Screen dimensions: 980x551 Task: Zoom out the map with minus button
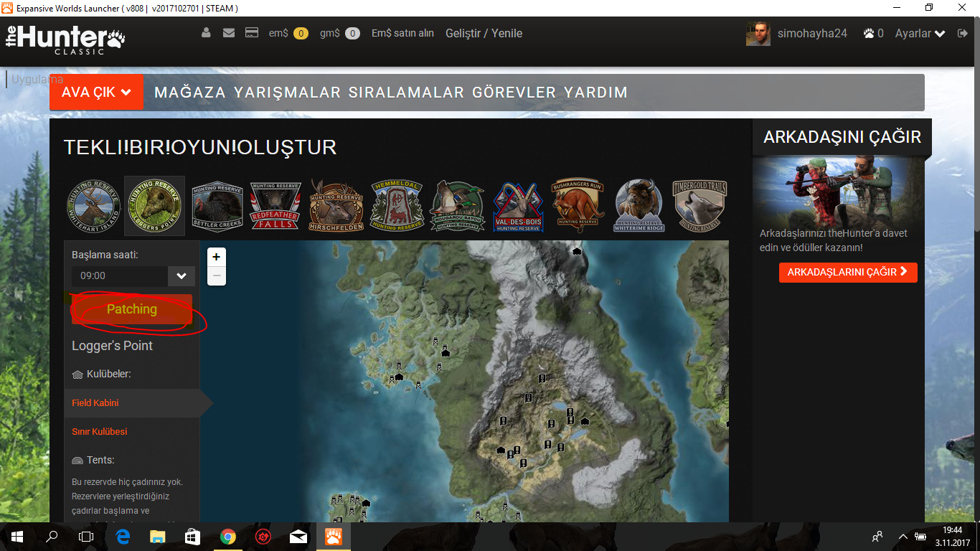coord(217,275)
